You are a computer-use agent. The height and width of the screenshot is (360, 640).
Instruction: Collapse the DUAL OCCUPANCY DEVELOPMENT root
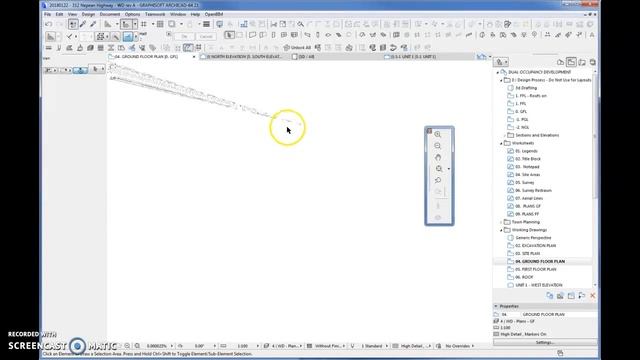pos(498,72)
